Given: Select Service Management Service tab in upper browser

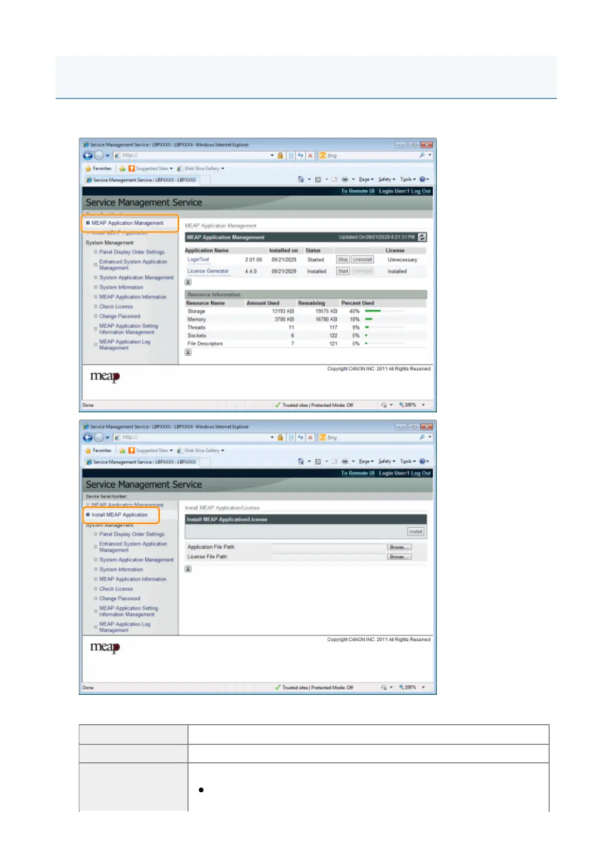Looking at the screenshot, I should (x=141, y=180).
